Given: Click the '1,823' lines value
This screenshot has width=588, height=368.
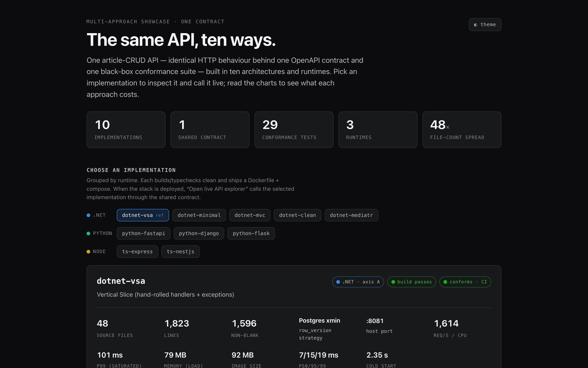Looking at the screenshot, I should click(x=177, y=323).
